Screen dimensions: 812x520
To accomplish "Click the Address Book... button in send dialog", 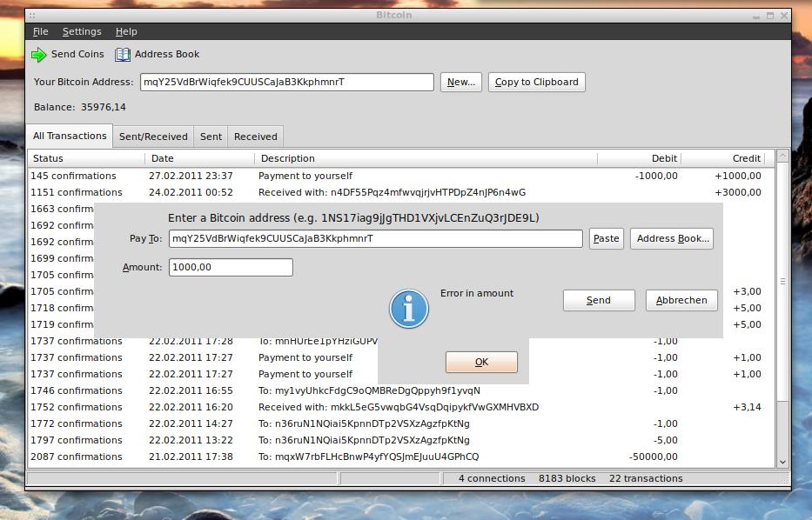I will (x=672, y=238).
